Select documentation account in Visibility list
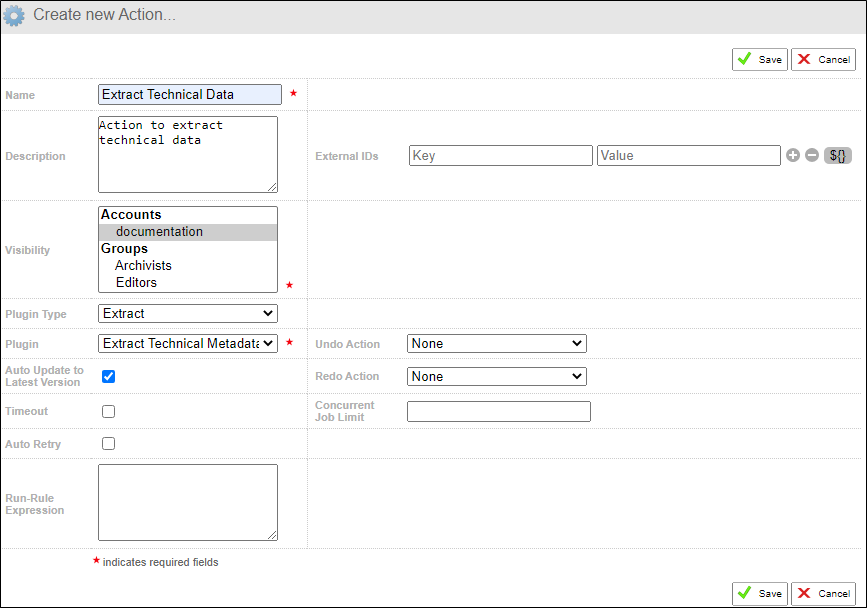The height and width of the screenshot is (608, 867). click(159, 232)
